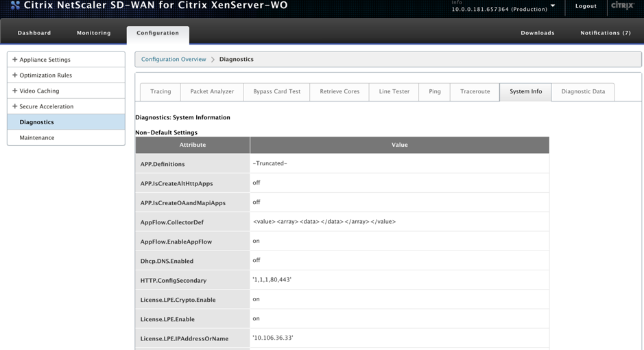Select the License.LPE.IPAddressOrName attribute
This screenshot has height=350, width=644.
point(193,338)
